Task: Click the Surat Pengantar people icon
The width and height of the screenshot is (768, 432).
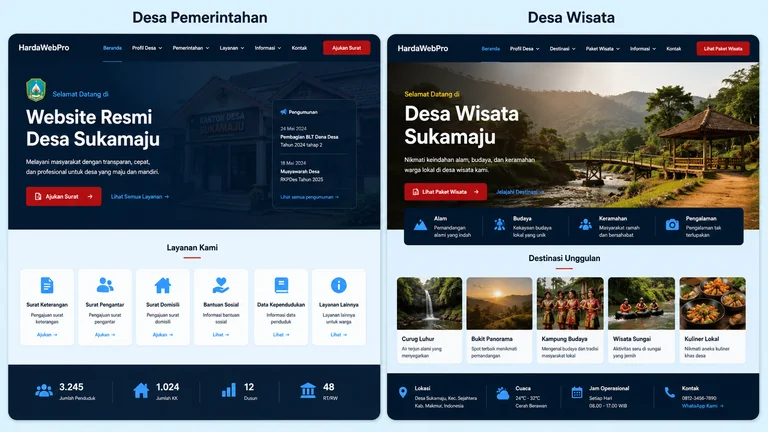Action: pyautogui.click(x=105, y=285)
